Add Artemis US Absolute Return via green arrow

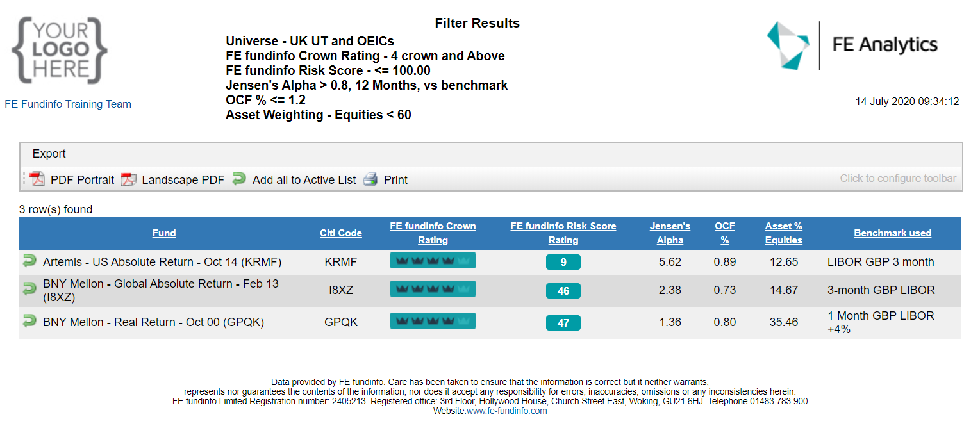[29, 261]
